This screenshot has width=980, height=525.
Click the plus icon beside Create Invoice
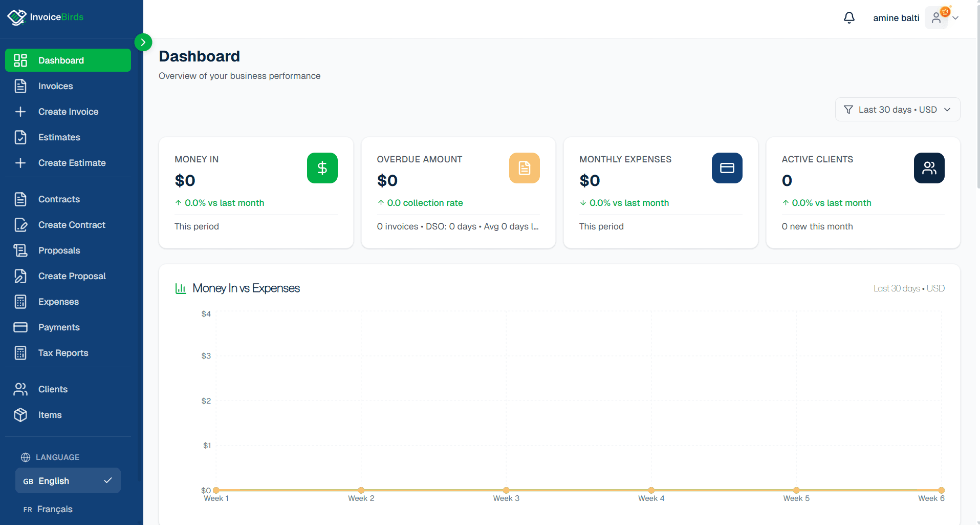pos(20,112)
